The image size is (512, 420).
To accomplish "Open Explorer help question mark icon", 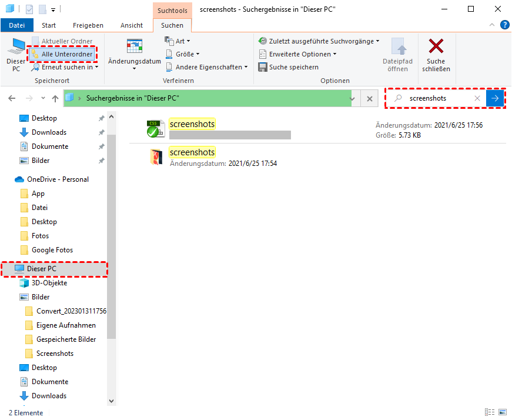I will tap(505, 25).
